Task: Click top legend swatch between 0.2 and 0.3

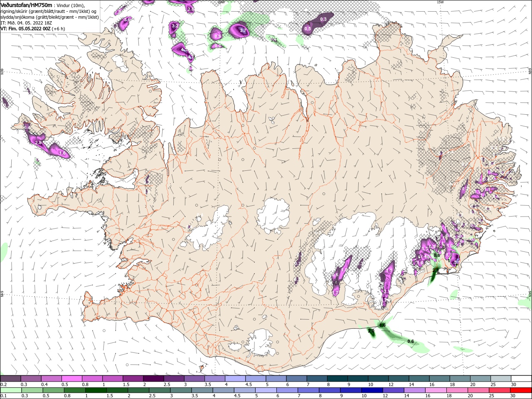Action: [10, 379]
